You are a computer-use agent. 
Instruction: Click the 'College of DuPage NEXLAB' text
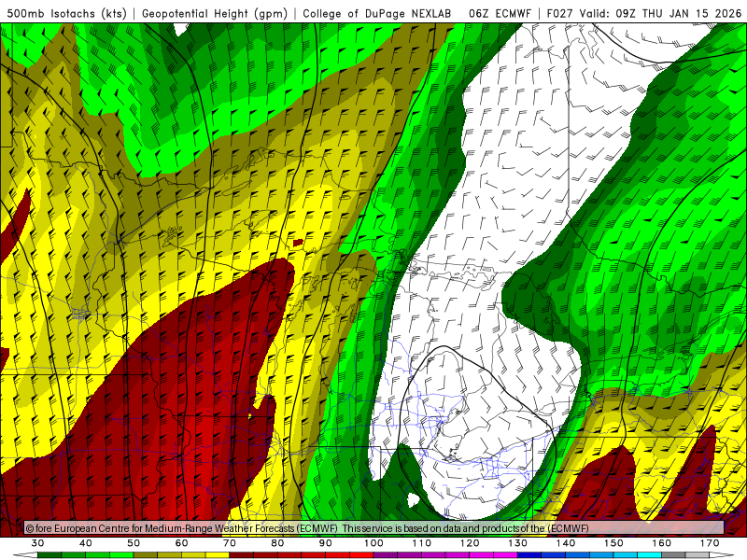click(x=377, y=13)
